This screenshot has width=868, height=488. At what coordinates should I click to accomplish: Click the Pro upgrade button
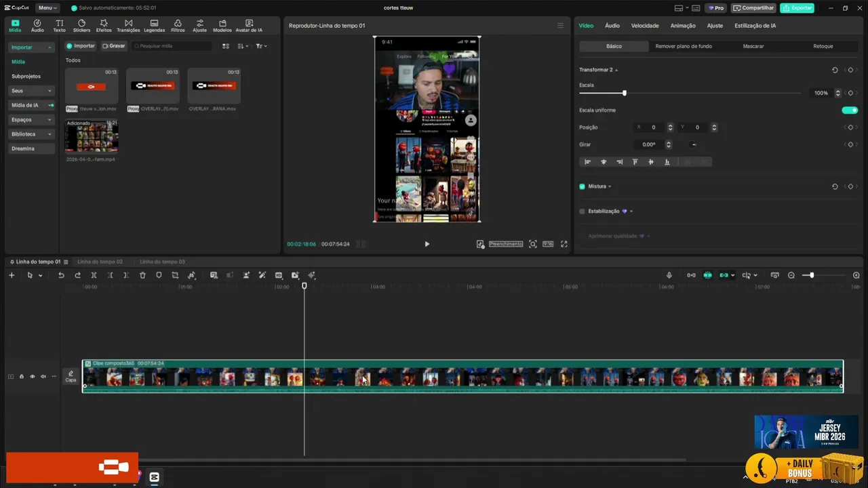click(716, 8)
